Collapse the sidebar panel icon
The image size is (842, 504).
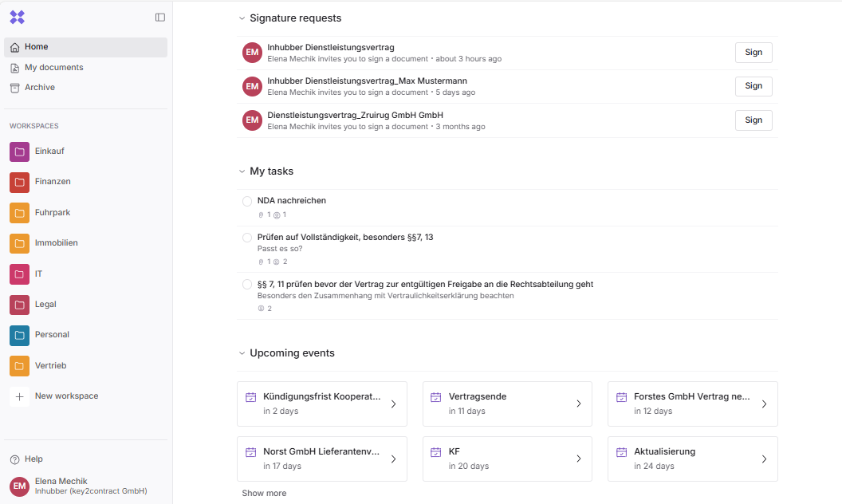pos(160,17)
